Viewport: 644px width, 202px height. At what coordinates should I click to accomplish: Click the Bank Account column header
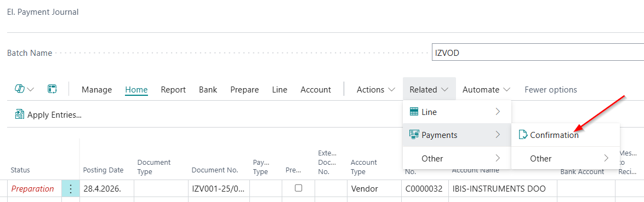[x=582, y=172]
